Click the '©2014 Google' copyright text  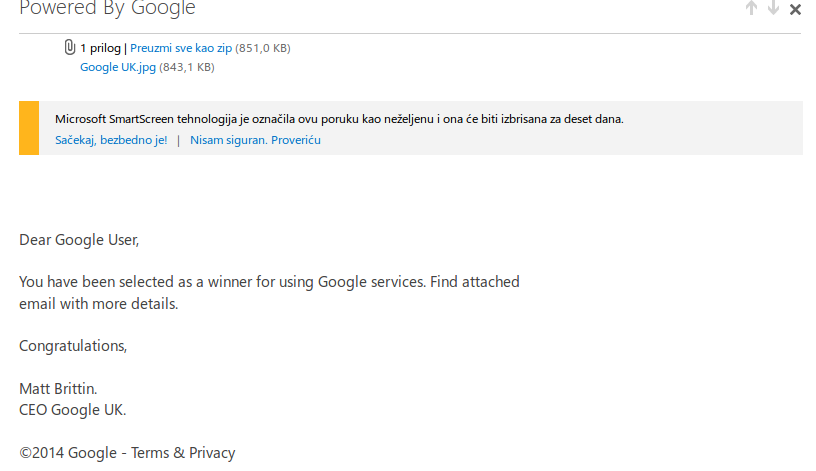(x=68, y=453)
